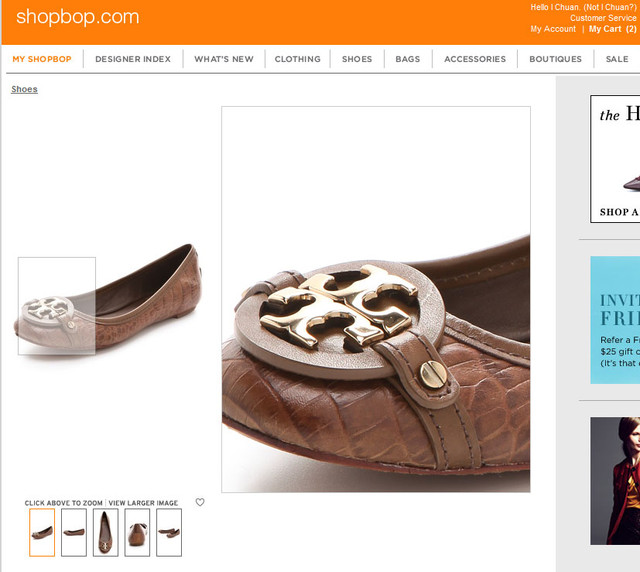
Task: Open the DESIGNER INDEX menu
Action: pyautogui.click(x=133, y=59)
